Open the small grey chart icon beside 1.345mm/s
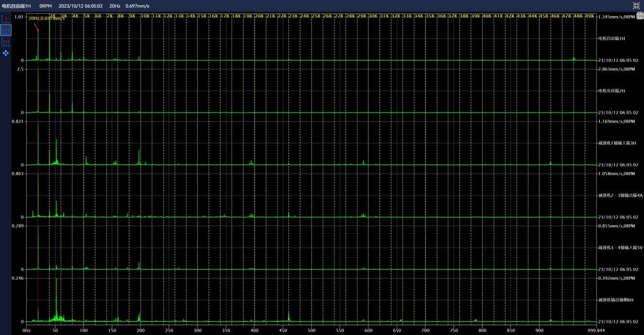The image size is (644, 335). pyautogui.click(x=639, y=16)
